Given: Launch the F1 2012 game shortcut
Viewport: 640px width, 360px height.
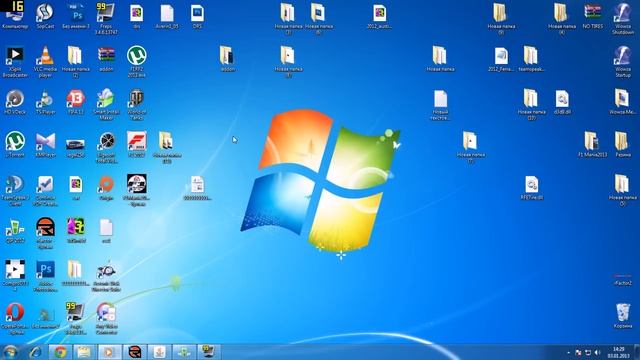Looking at the screenshot, I should pyautogui.click(x=136, y=144).
